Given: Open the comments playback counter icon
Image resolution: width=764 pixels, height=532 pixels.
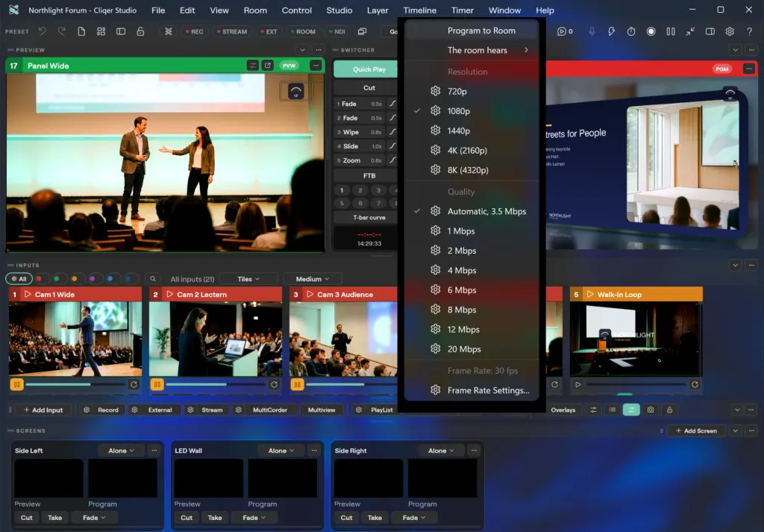Looking at the screenshot, I should point(565,31).
